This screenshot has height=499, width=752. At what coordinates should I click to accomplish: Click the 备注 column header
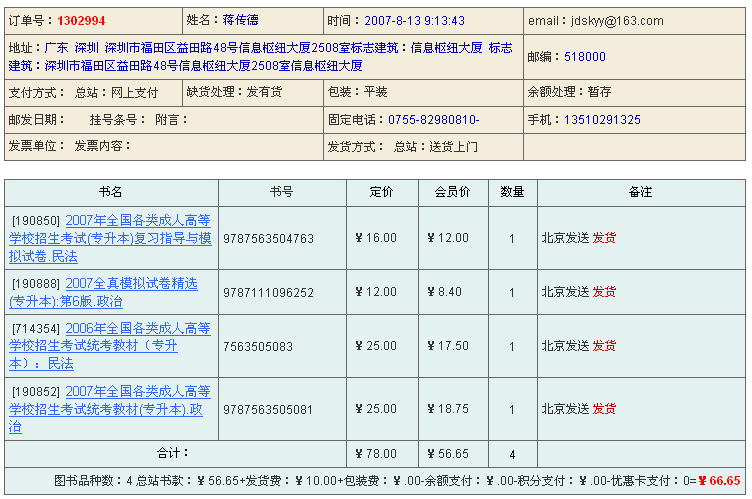(640, 192)
